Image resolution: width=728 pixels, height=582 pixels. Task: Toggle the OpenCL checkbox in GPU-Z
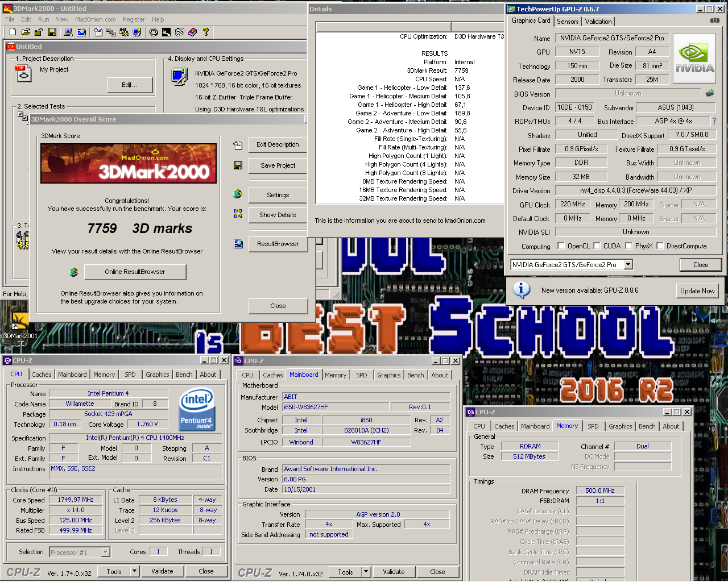(x=561, y=246)
